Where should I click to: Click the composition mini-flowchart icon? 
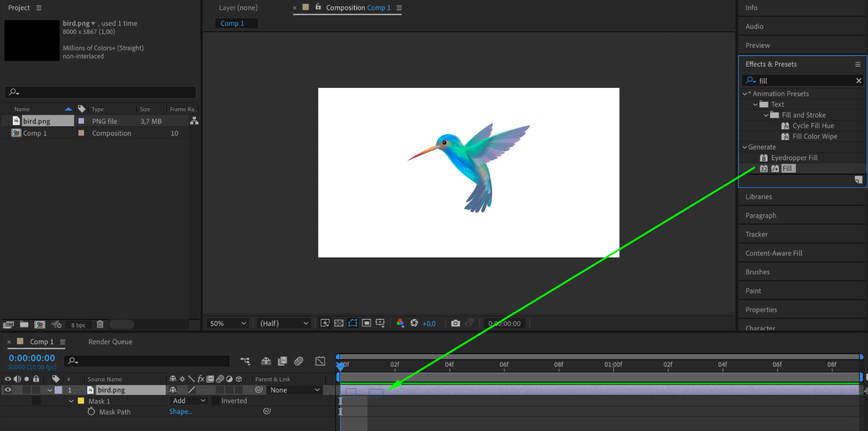pyautogui.click(x=245, y=361)
